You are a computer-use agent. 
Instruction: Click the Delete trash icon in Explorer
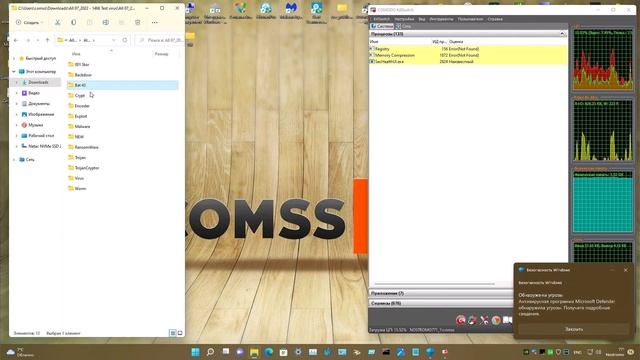pos(138,22)
